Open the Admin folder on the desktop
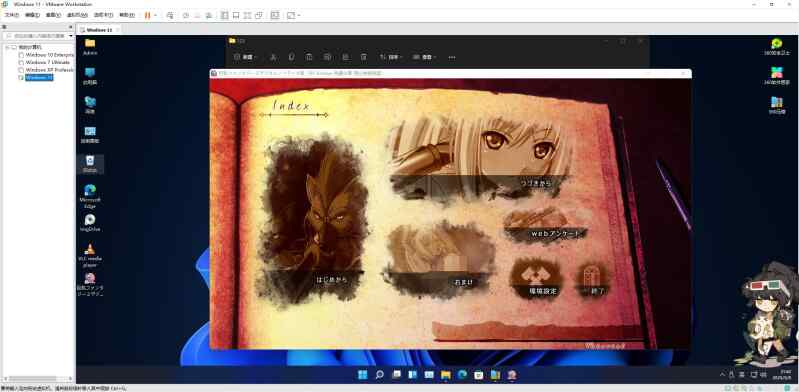Viewport: 799px width, 392px height. (90, 46)
